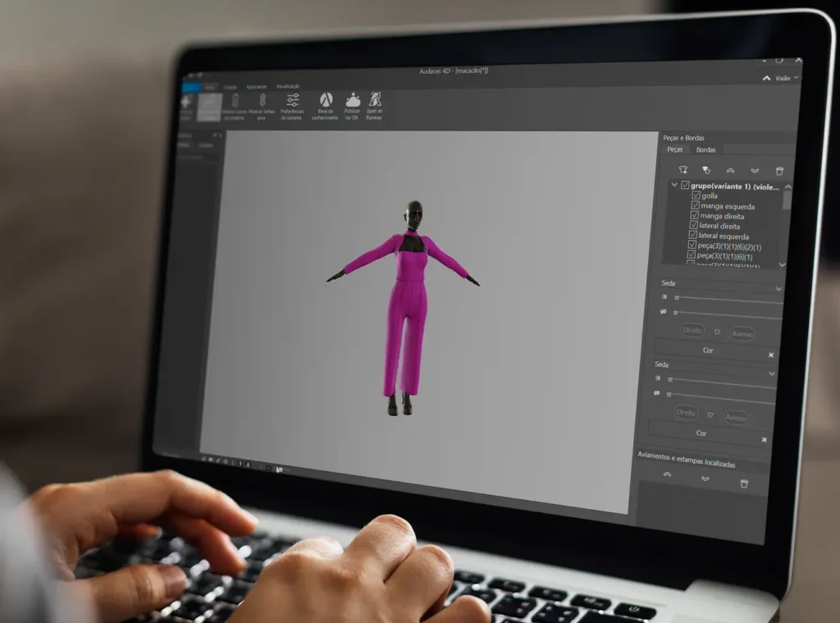Click move-down arrow in Peças e Bordas
840x623 pixels.
tap(755, 171)
